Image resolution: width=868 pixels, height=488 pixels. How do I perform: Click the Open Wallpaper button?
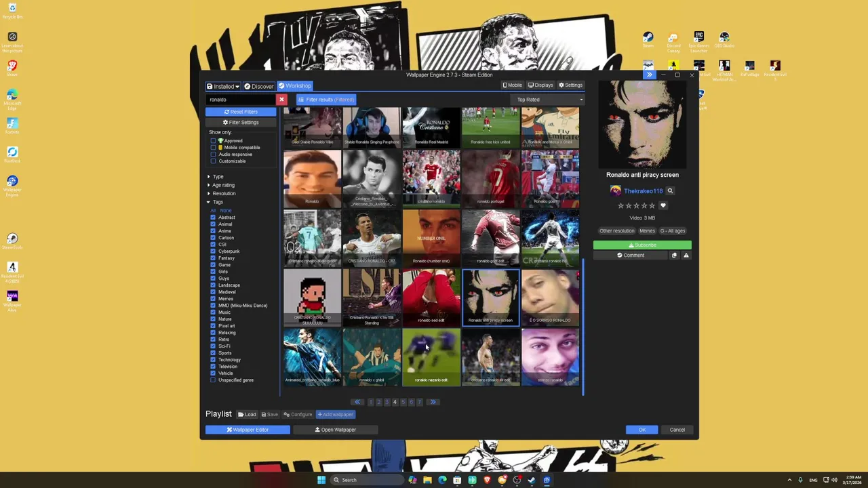[x=335, y=430]
